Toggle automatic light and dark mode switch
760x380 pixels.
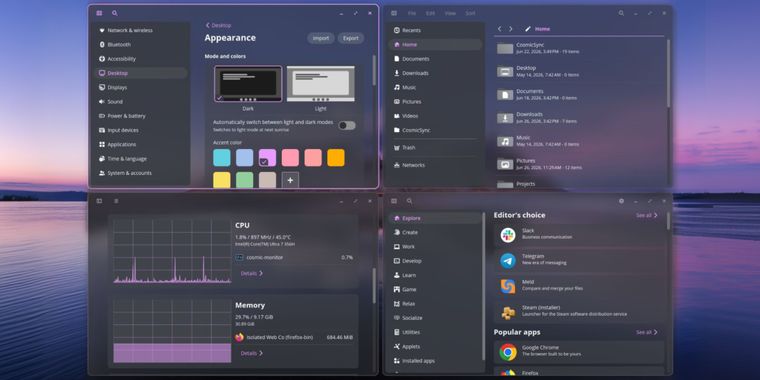click(347, 126)
